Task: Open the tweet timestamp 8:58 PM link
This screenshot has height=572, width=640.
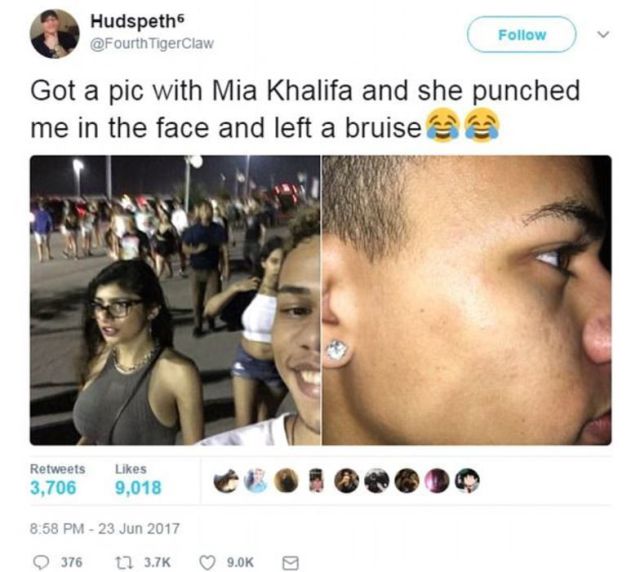Action: [x=104, y=529]
